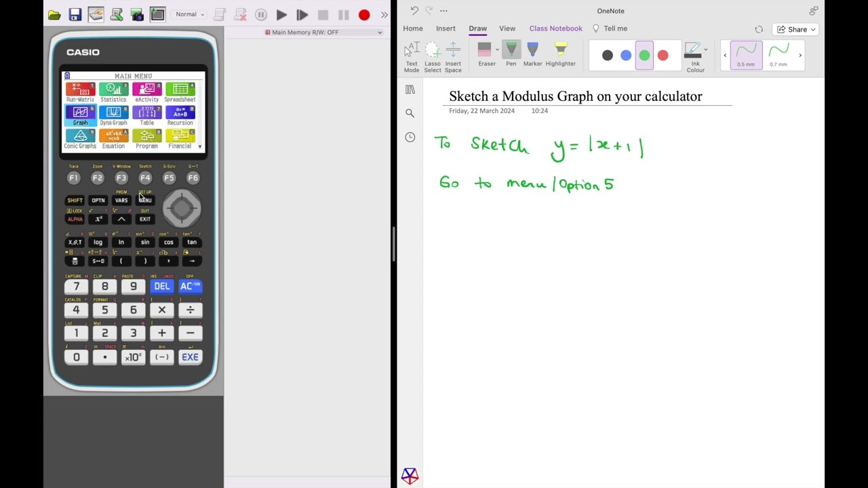This screenshot has height=488, width=868.
Task: Select the Recursion mode icon
Action: pos(180,115)
